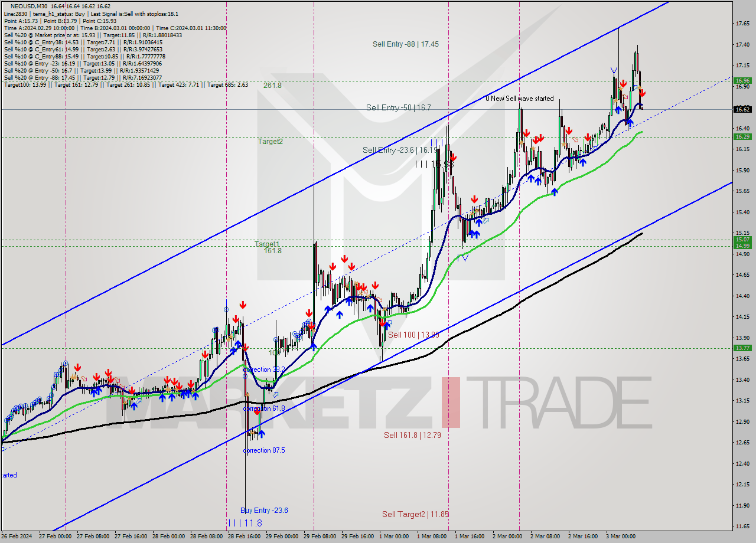Click the green 13.77 price tag

742,348
